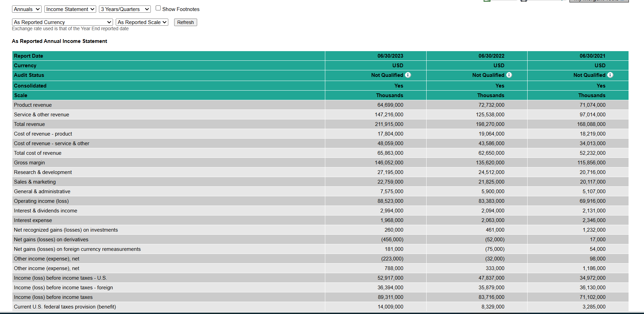The height and width of the screenshot is (314, 644).
Task: Expand the My Mergent Tools menu
Action: tap(599, 1)
